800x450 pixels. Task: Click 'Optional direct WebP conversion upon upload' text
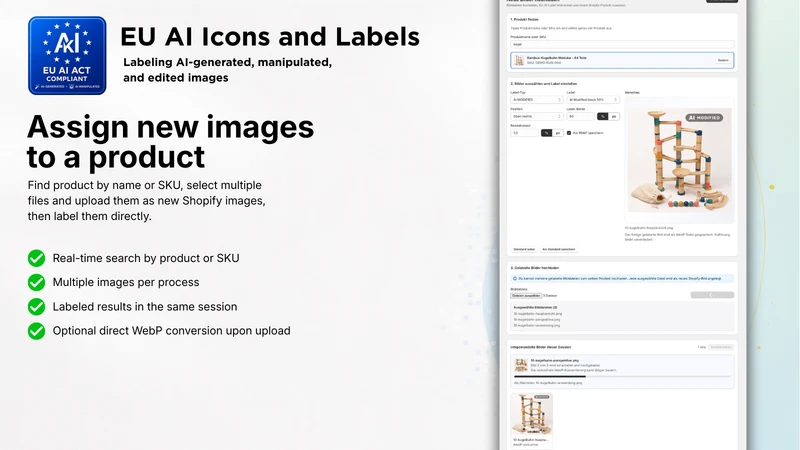tap(171, 331)
